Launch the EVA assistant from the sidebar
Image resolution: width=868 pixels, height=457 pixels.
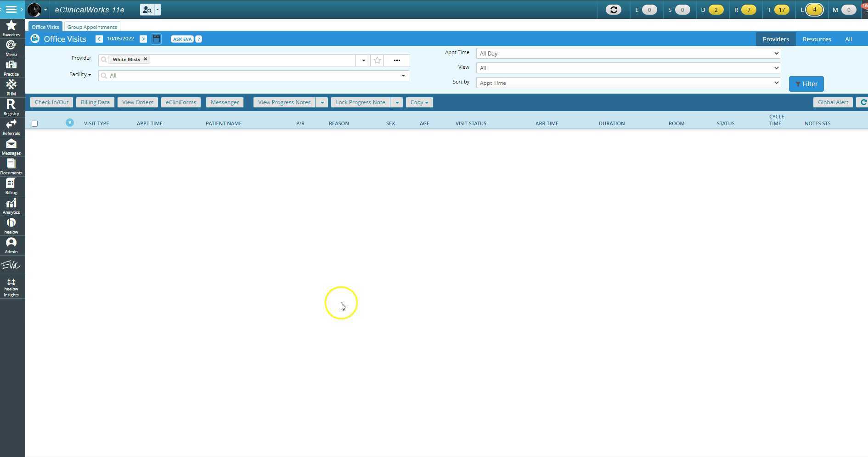[11, 265]
